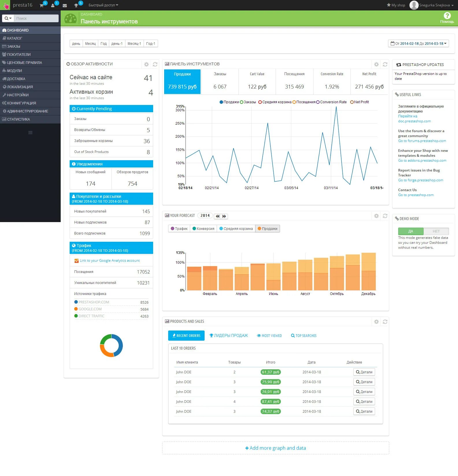
Task: Switch to Top Searches tab
Action: (304, 335)
